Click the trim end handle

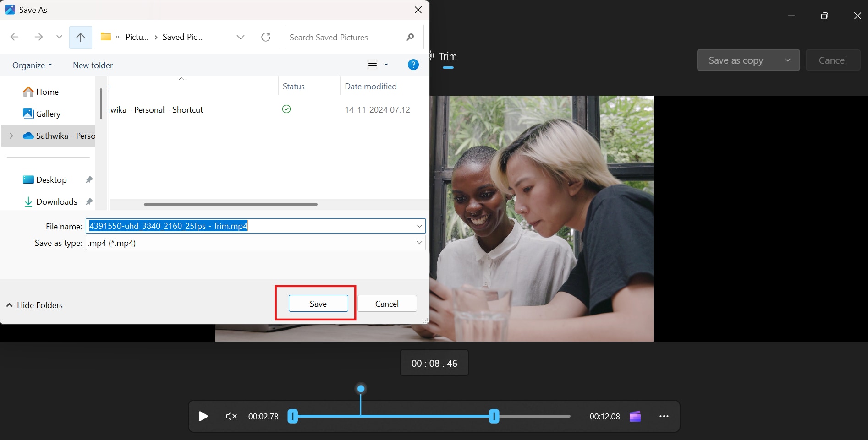[x=494, y=416]
